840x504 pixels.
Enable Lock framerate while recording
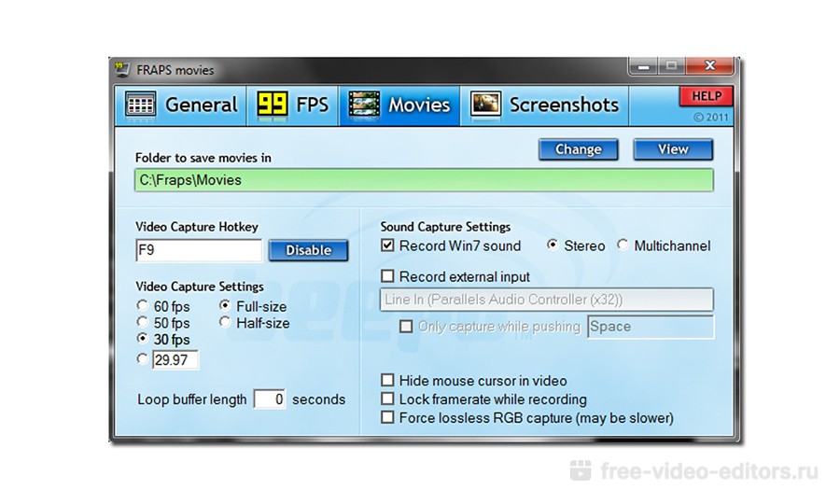(387, 399)
